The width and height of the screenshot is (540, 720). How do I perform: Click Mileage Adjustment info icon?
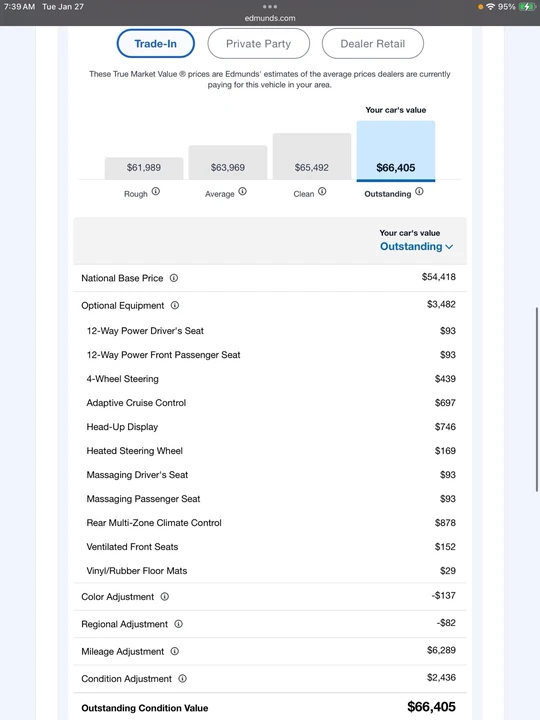[x=174, y=651]
